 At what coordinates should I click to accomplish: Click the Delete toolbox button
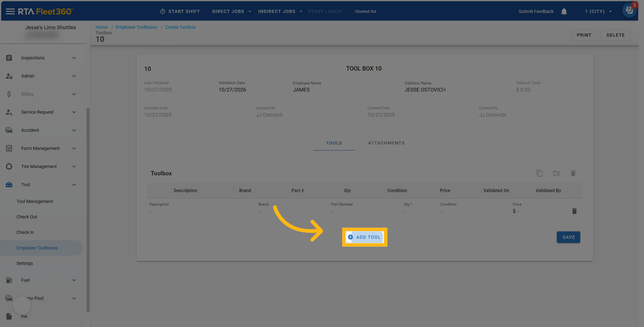coord(615,35)
